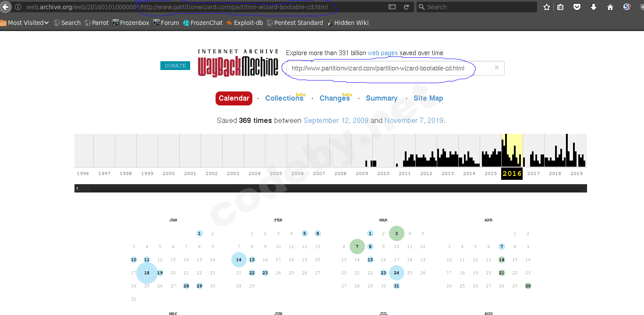The image size is (644, 315).
Task: Open the April 14 snapshot
Action: tap(502, 260)
